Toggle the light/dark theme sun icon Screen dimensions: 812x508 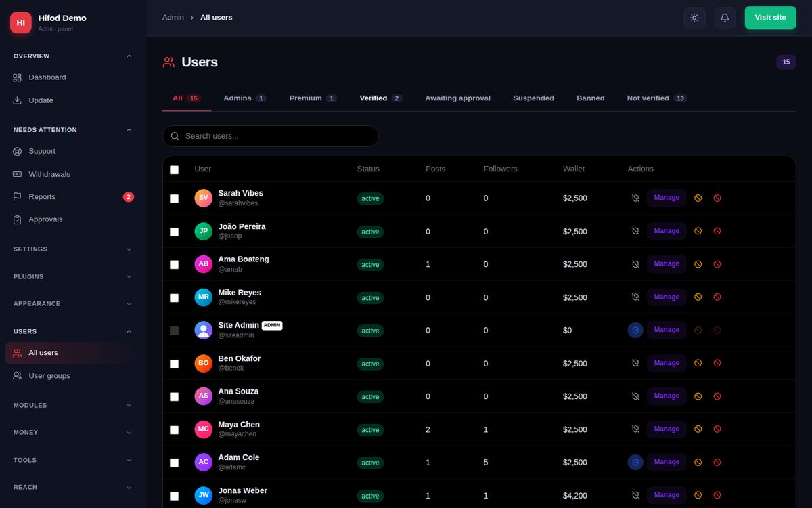pos(694,18)
